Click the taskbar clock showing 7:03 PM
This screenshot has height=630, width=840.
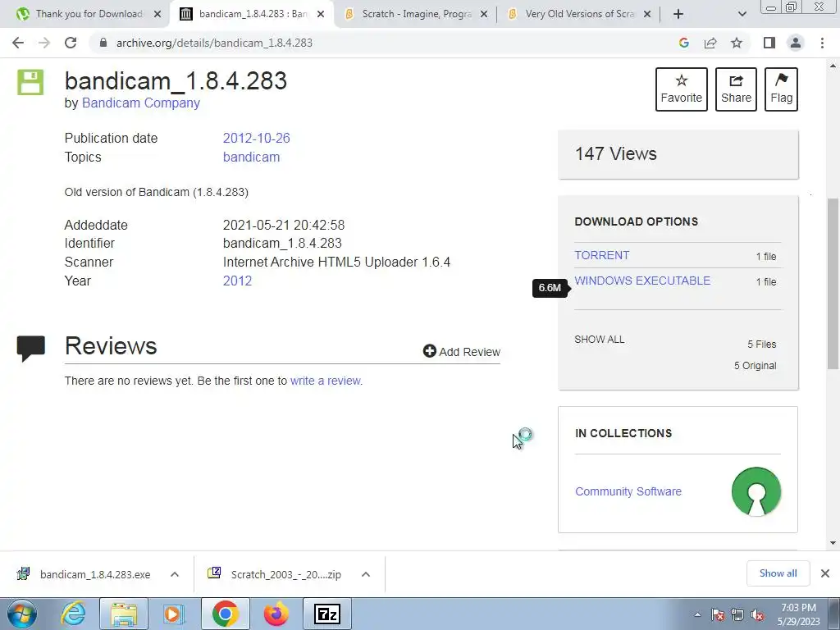pyautogui.click(x=798, y=614)
